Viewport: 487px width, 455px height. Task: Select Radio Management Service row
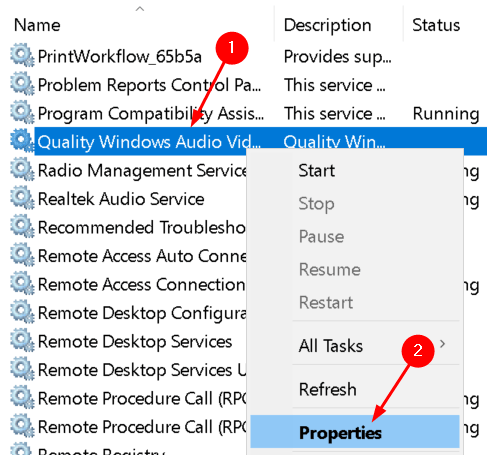(142, 170)
